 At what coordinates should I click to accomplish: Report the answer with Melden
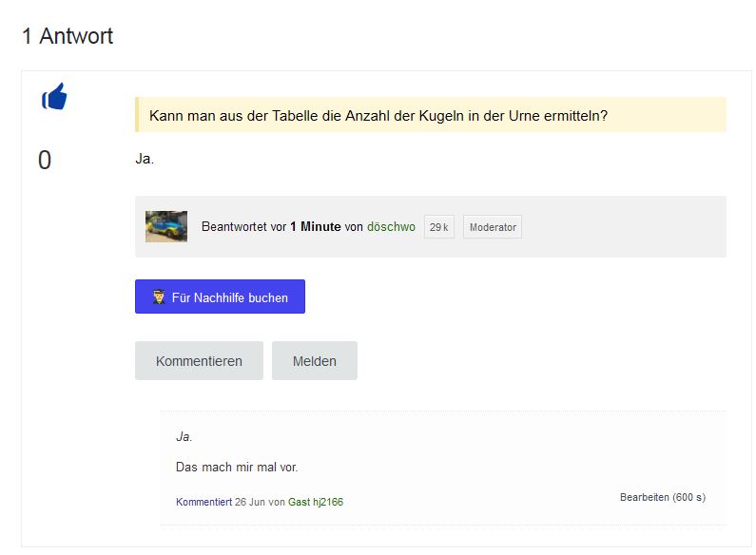tap(315, 361)
